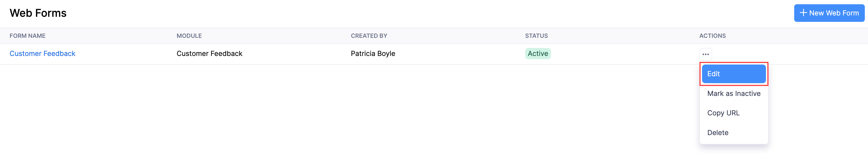Click the Customer Feedback module cell

coord(209,53)
